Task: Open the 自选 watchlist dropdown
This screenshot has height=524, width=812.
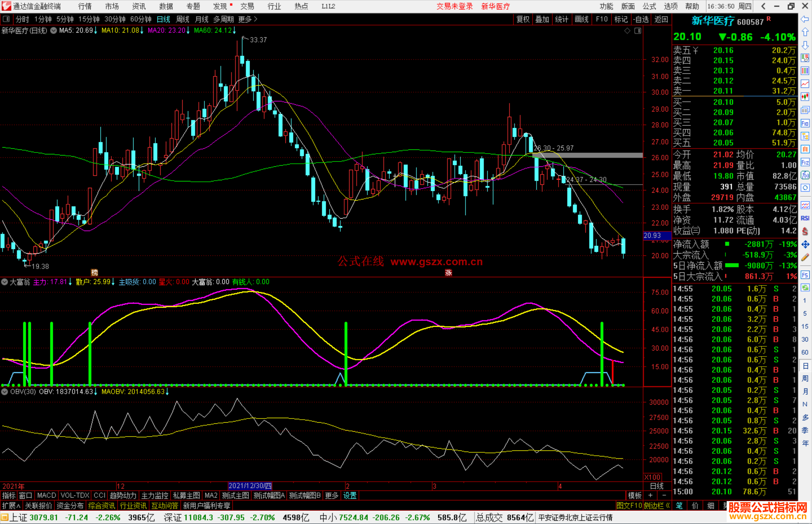Action: (x=641, y=19)
